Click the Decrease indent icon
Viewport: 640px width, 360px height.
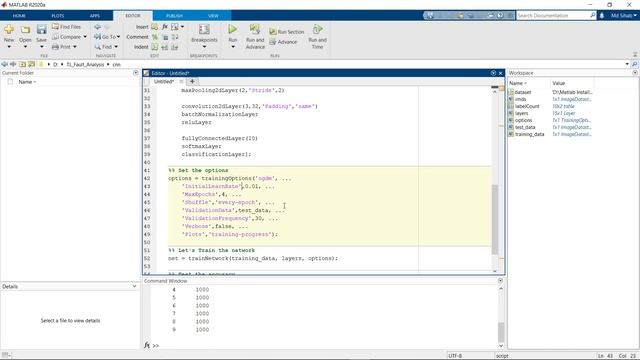(175, 47)
